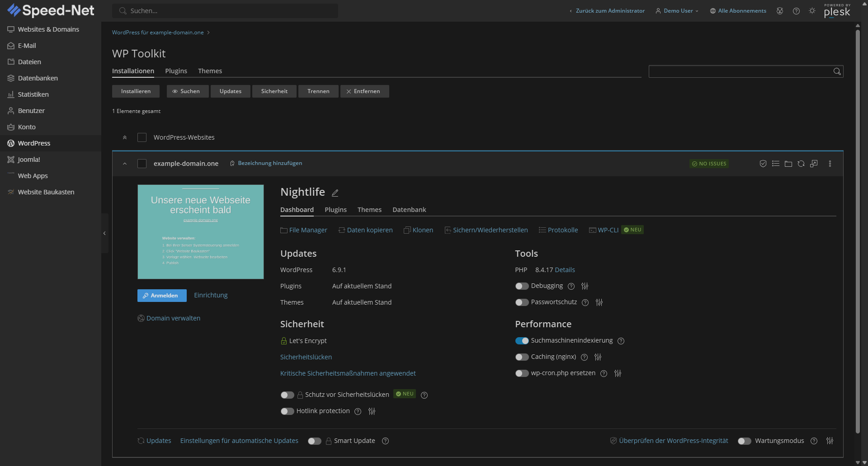Open the Plugins tab of Nightlife
868x466 pixels.
(335, 210)
